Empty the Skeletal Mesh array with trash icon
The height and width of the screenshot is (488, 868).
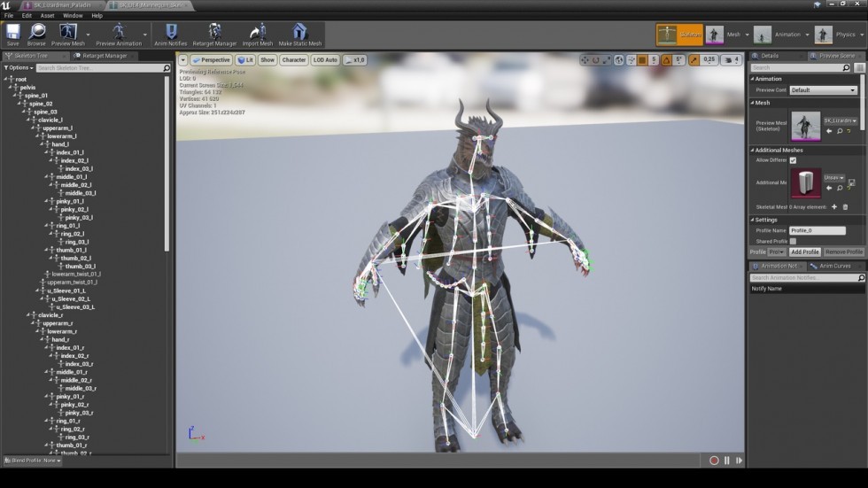coord(845,207)
